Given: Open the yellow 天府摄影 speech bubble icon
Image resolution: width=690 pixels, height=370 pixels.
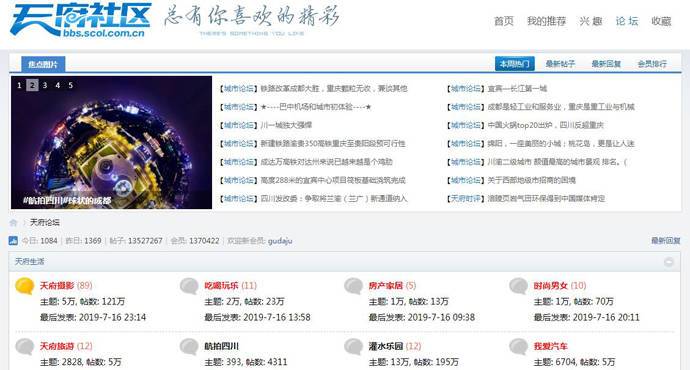Looking at the screenshot, I should (25, 286).
